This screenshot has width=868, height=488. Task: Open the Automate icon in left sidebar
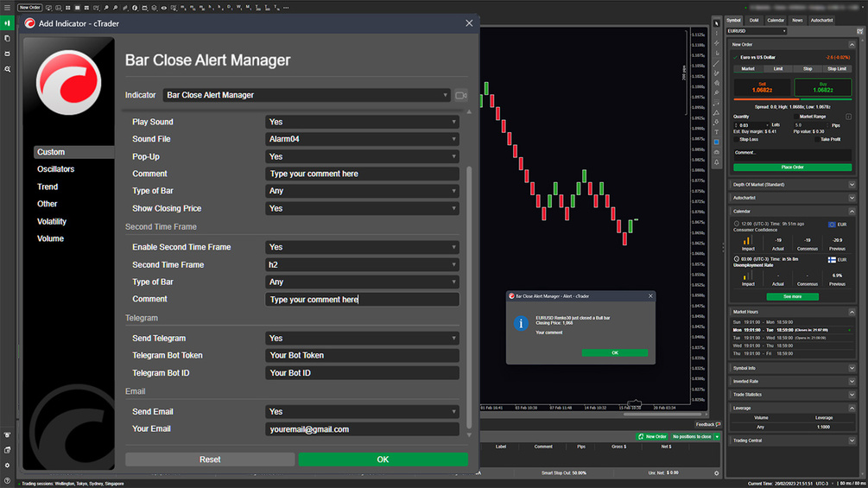(x=7, y=54)
